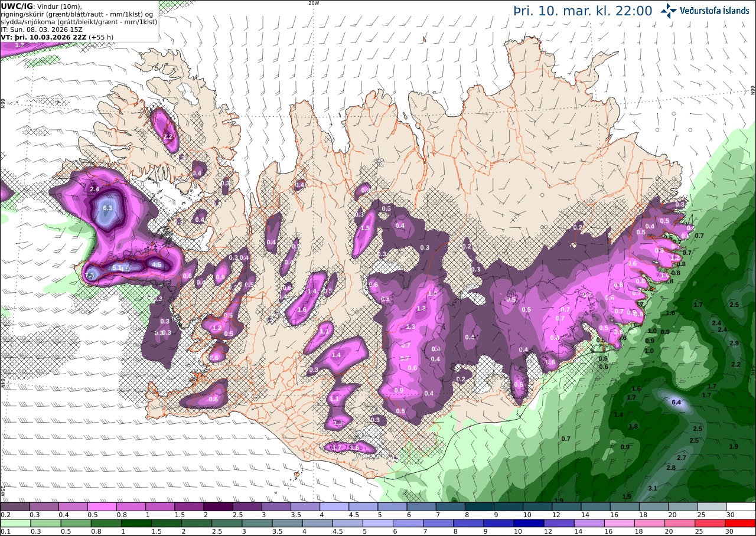The height and width of the screenshot is (536, 756).
Task: Click the 2.7 rainfall value in the southeast sea
Action: pyautogui.click(x=682, y=458)
